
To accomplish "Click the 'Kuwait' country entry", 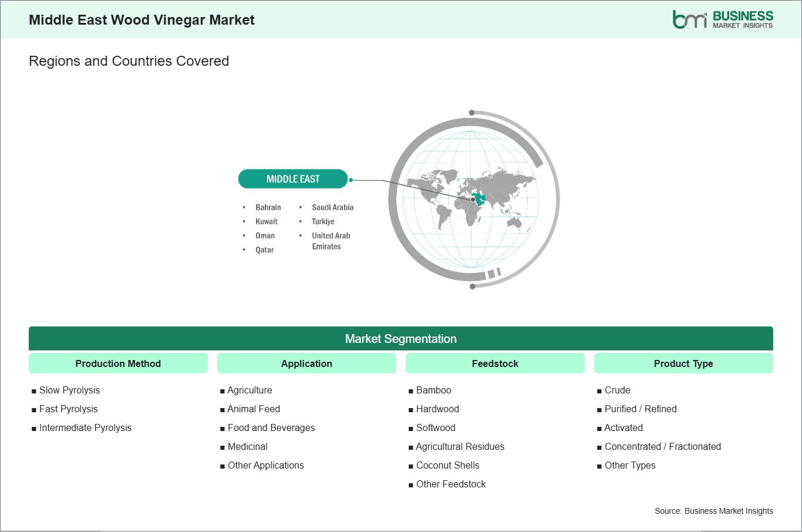I will click(x=267, y=221).
